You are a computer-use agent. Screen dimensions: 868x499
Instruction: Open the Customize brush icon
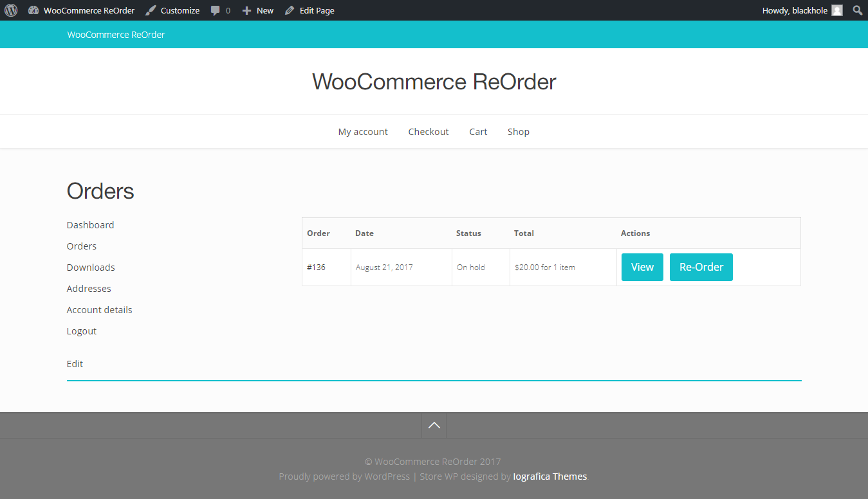tap(150, 10)
